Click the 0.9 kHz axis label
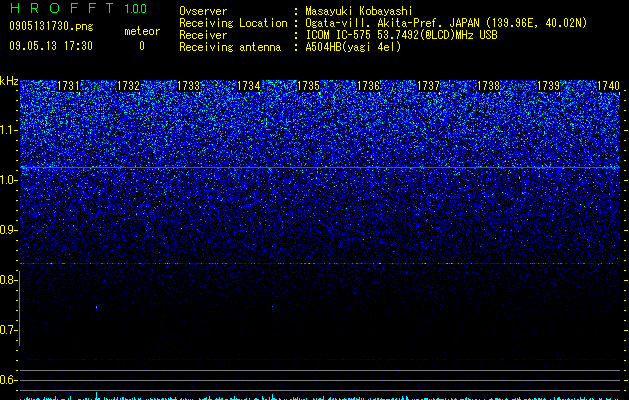The height and width of the screenshot is (400, 629). click(9, 230)
